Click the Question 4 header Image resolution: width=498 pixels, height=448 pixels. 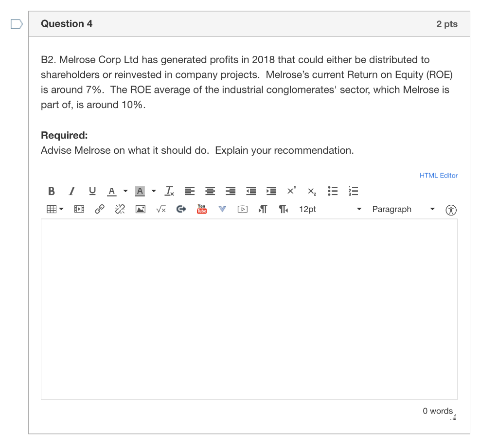[x=67, y=23]
